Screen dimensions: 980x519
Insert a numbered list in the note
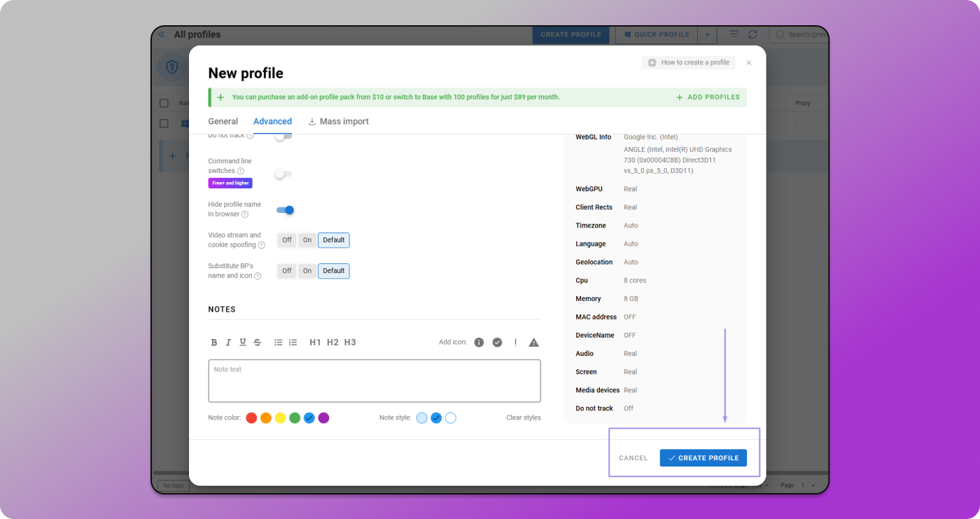click(x=293, y=342)
